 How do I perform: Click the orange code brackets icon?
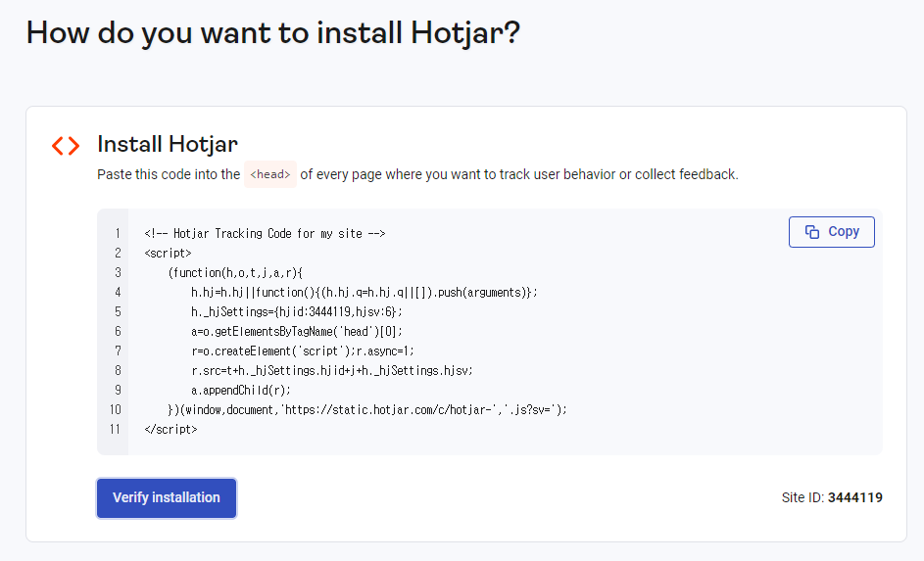66,146
